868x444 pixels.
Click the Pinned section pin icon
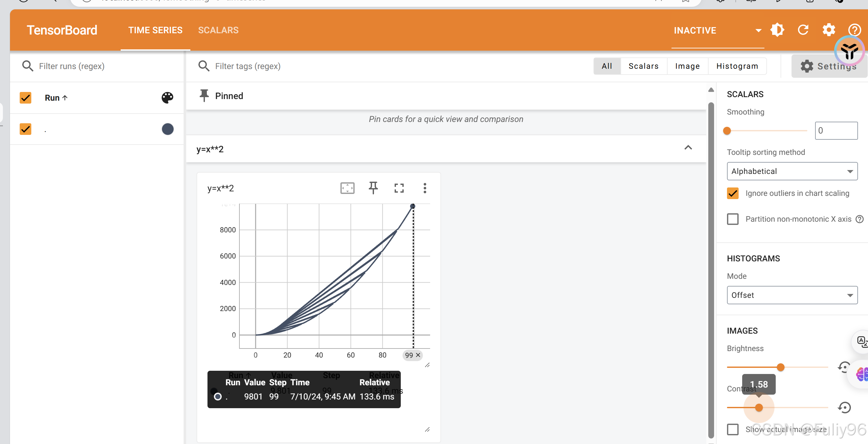[x=204, y=96]
